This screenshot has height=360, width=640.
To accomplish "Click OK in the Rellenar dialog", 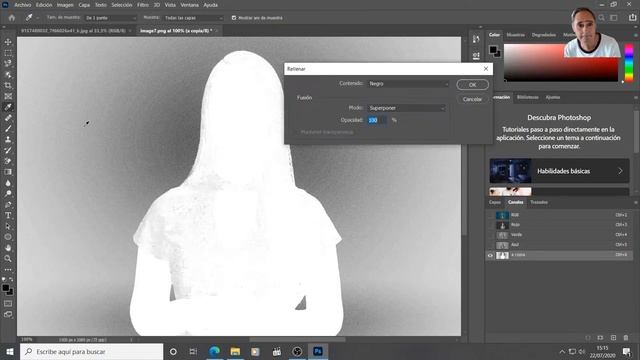I will [x=472, y=85].
